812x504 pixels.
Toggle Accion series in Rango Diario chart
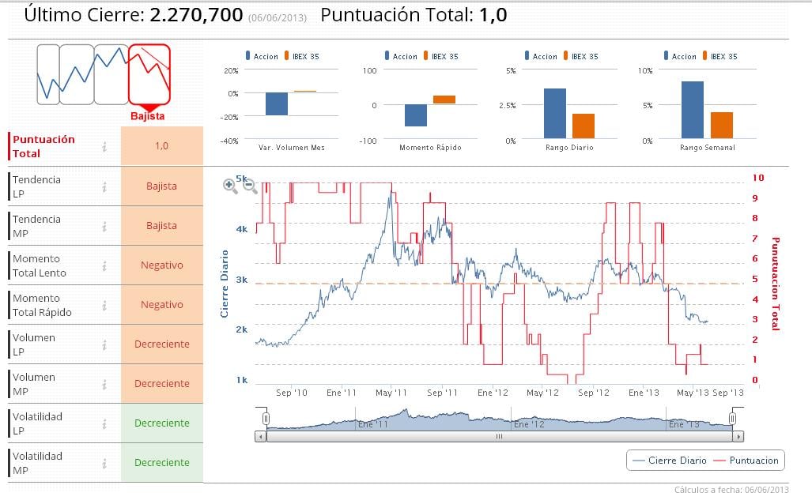tap(541, 56)
